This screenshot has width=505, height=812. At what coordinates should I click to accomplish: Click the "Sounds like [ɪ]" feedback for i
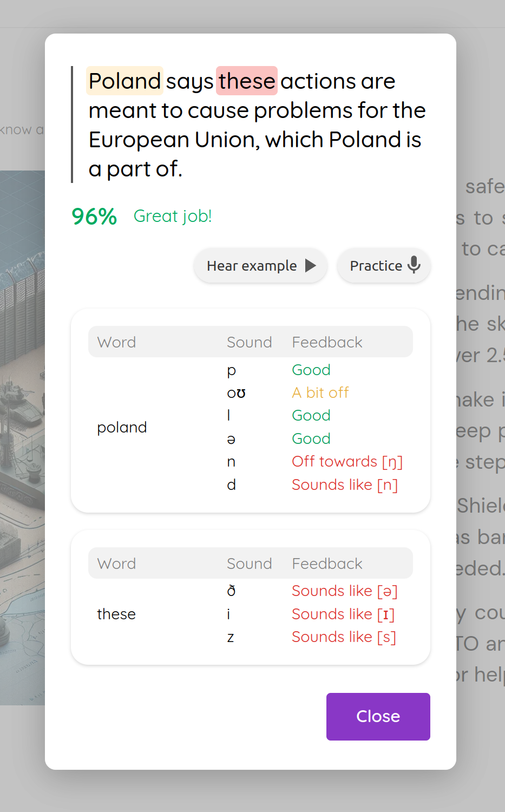point(343,614)
